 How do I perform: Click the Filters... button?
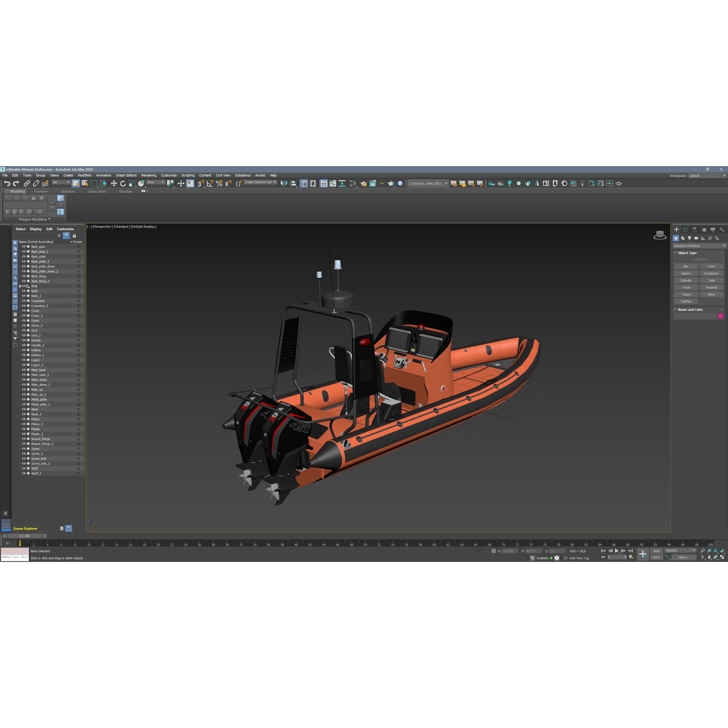(x=684, y=557)
